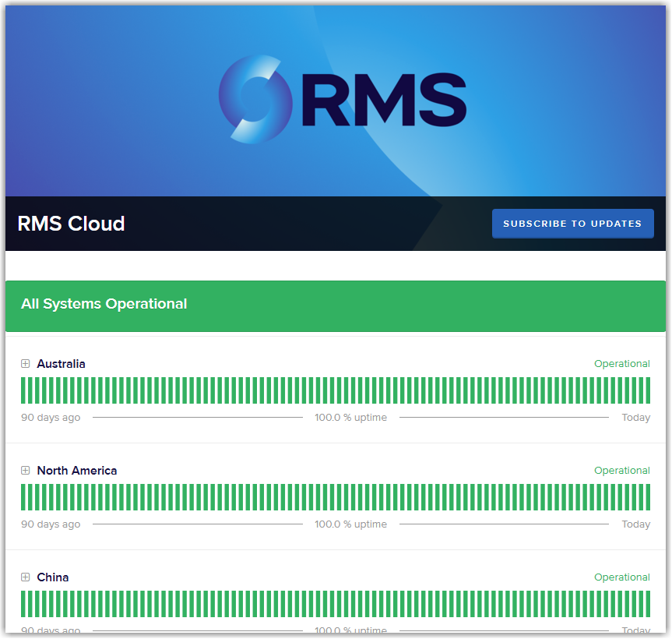Click Operational status for Australia
Screen dimensions: 672x639
[x=622, y=364]
